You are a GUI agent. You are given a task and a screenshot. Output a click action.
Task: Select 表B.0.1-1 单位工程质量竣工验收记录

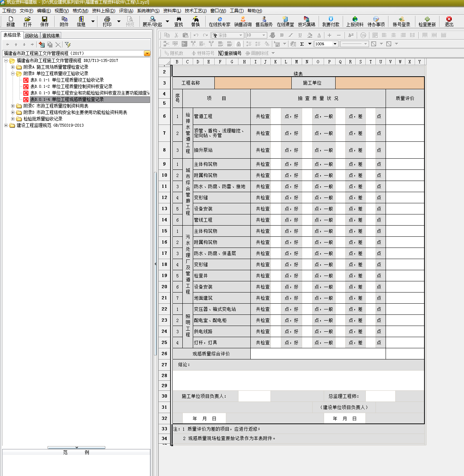tap(67, 80)
